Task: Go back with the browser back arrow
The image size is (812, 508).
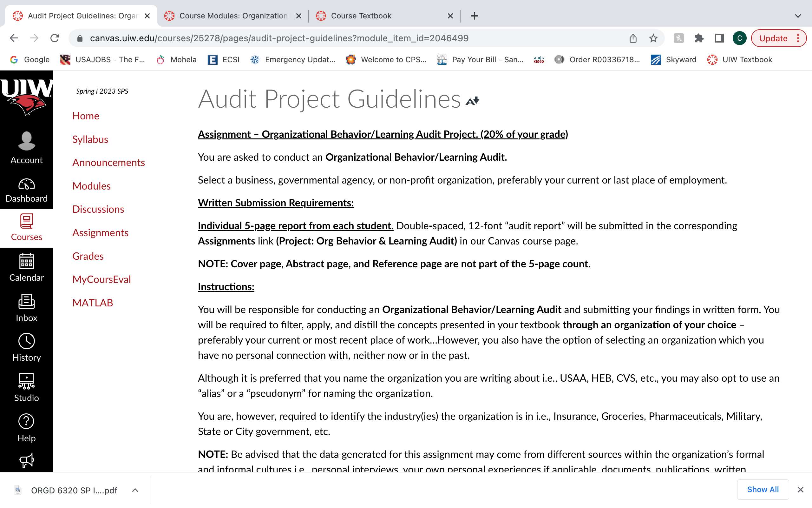Action: (14, 38)
